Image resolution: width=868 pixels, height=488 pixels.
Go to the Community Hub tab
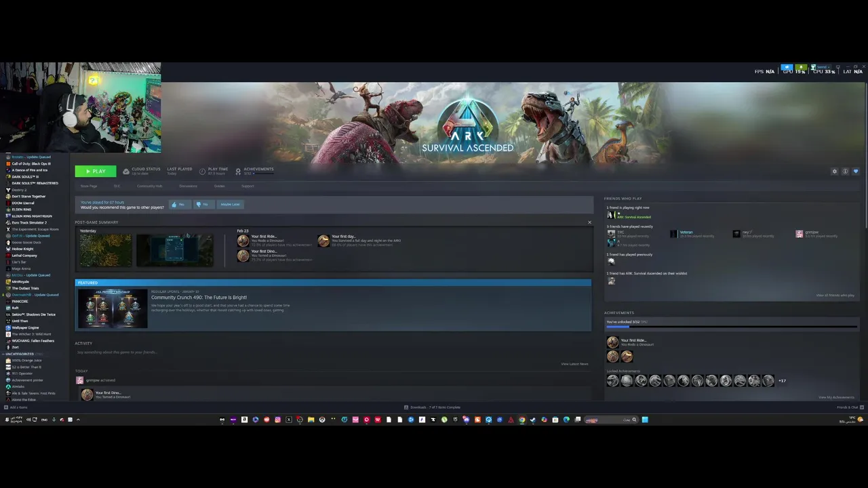pos(149,186)
